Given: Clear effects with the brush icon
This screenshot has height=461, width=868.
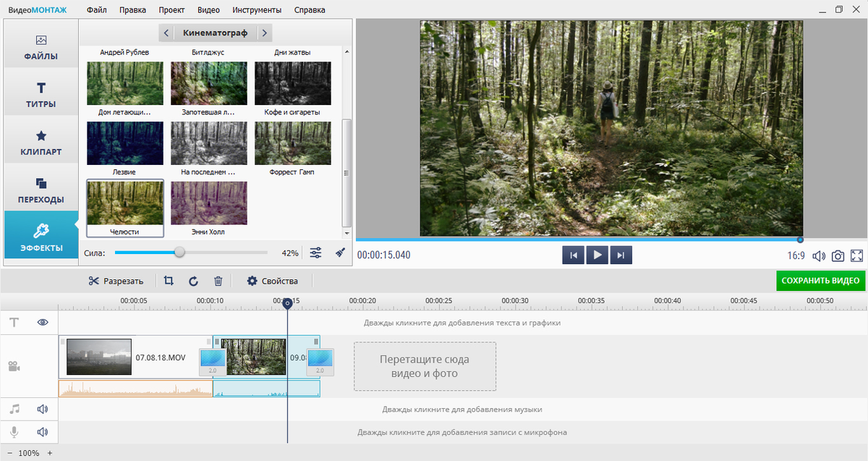Looking at the screenshot, I should pos(340,253).
